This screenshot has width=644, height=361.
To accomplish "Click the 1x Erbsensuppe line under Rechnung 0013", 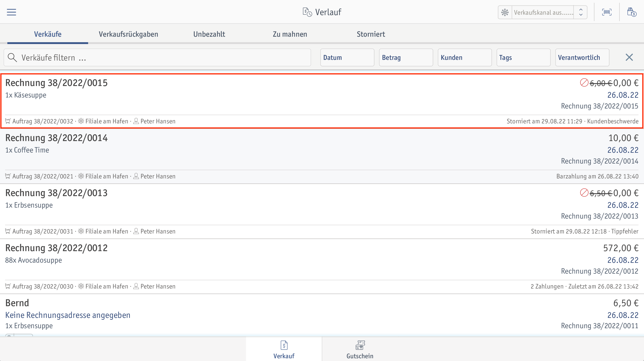I will click(29, 205).
